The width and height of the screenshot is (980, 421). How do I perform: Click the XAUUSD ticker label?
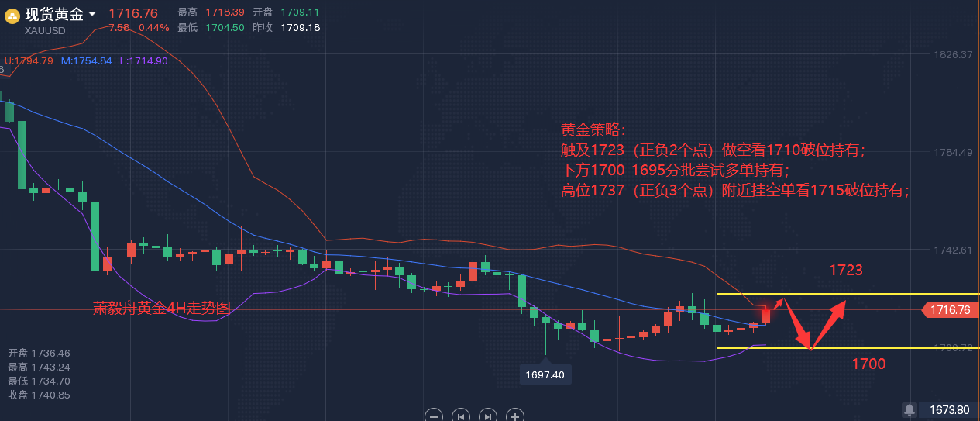pos(45,31)
